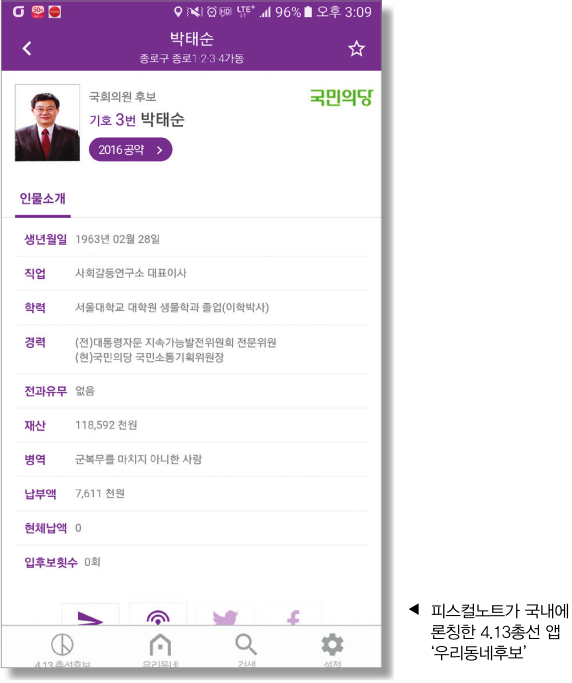Tap the page title 박태순 in header

pos(192,39)
